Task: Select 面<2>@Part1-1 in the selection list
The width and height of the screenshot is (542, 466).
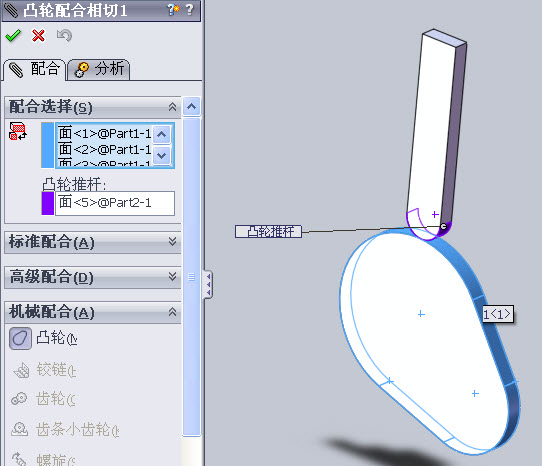Action: (105, 149)
